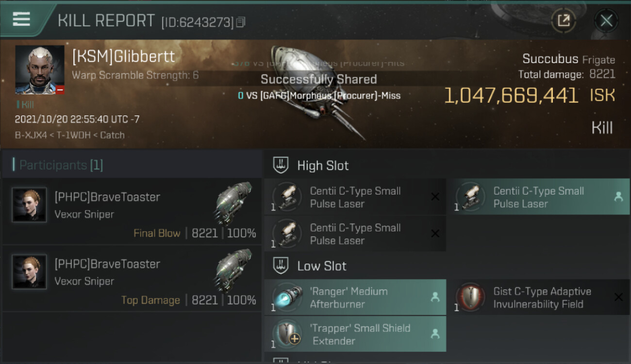Click the High Slot section header icon
Image resolution: width=631 pixels, height=364 pixels.
pos(281,165)
